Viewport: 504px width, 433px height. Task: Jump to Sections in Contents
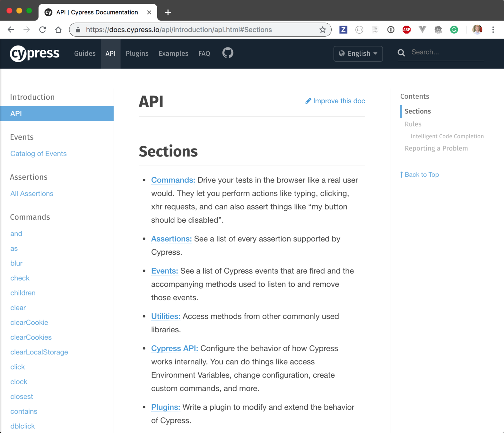[418, 111]
